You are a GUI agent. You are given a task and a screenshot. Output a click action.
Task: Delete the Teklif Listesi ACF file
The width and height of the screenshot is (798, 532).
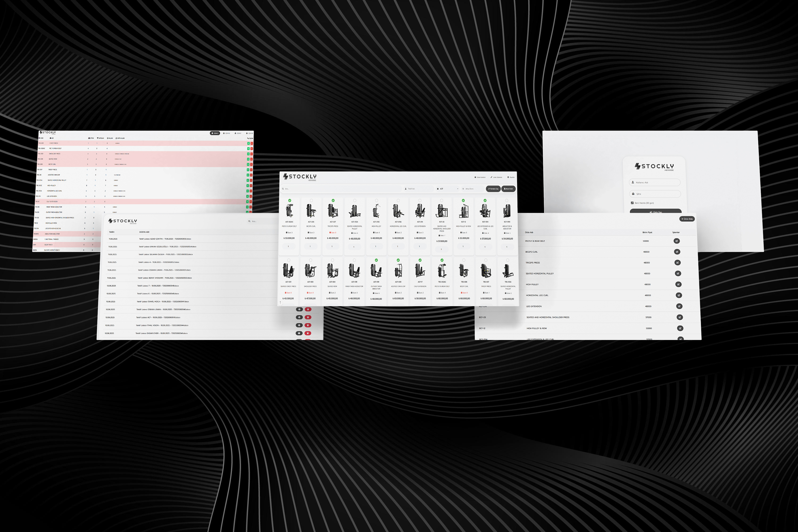pos(308,317)
